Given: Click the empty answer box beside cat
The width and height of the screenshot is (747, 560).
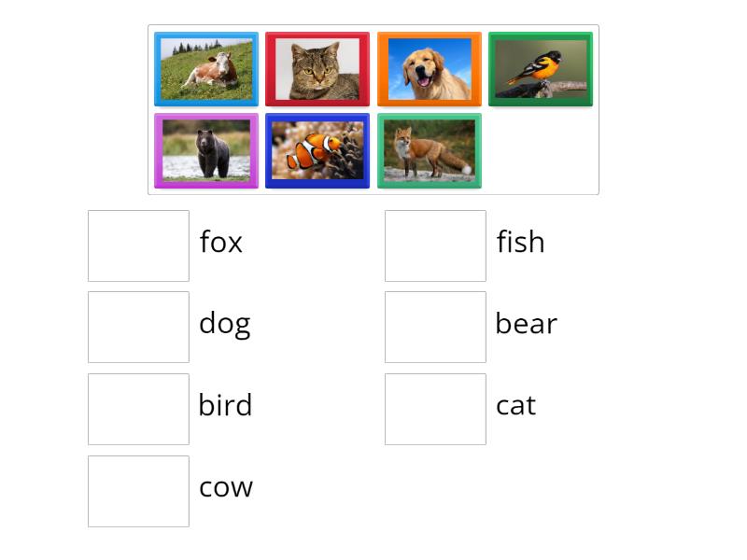Looking at the screenshot, I should click(435, 409).
